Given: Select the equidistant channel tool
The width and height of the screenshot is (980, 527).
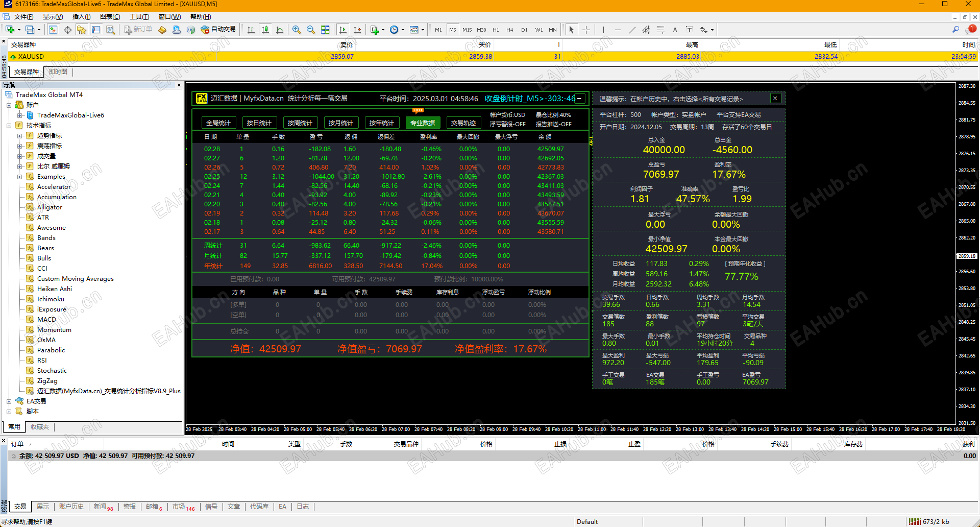Looking at the screenshot, I should click(x=647, y=30).
